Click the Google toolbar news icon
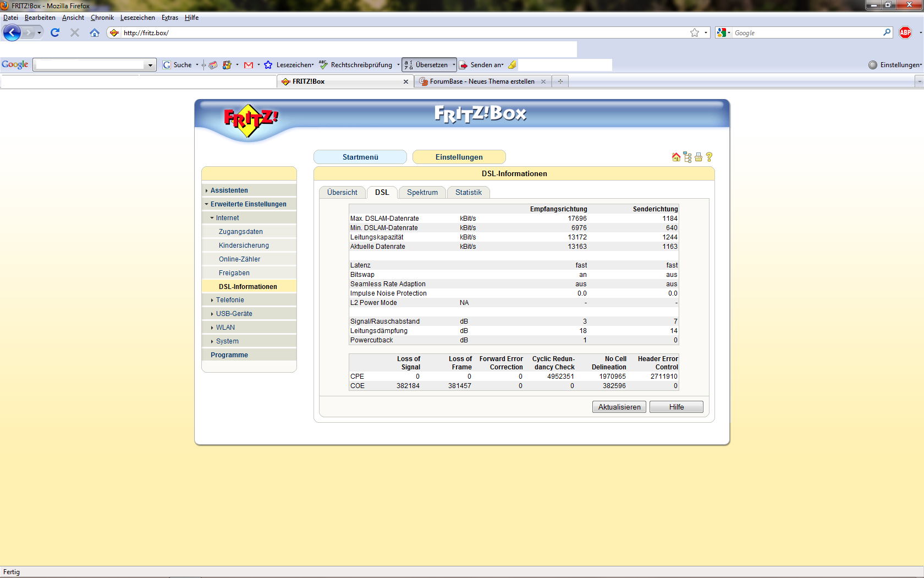 (213, 65)
